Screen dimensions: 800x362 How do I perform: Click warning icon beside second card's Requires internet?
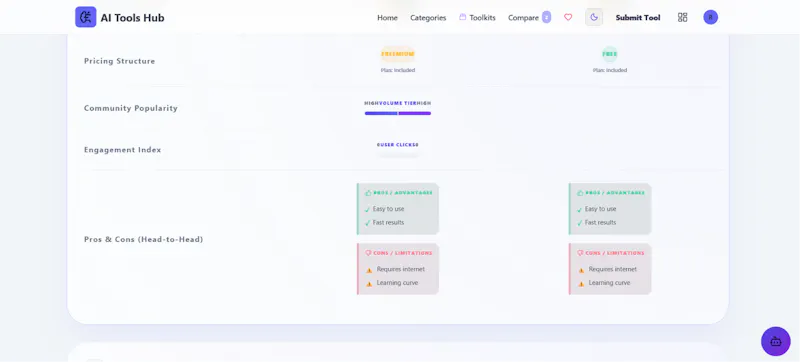(x=581, y=270)
